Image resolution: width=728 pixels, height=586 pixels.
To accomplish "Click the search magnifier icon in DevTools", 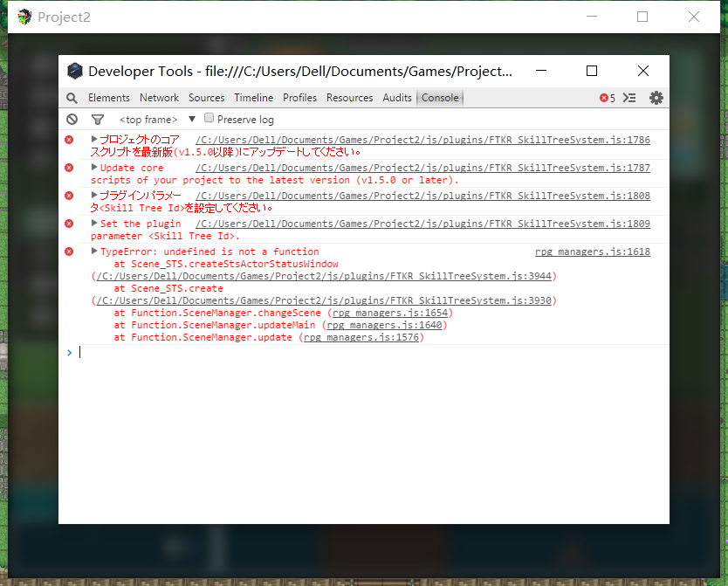I will (72, 98).
